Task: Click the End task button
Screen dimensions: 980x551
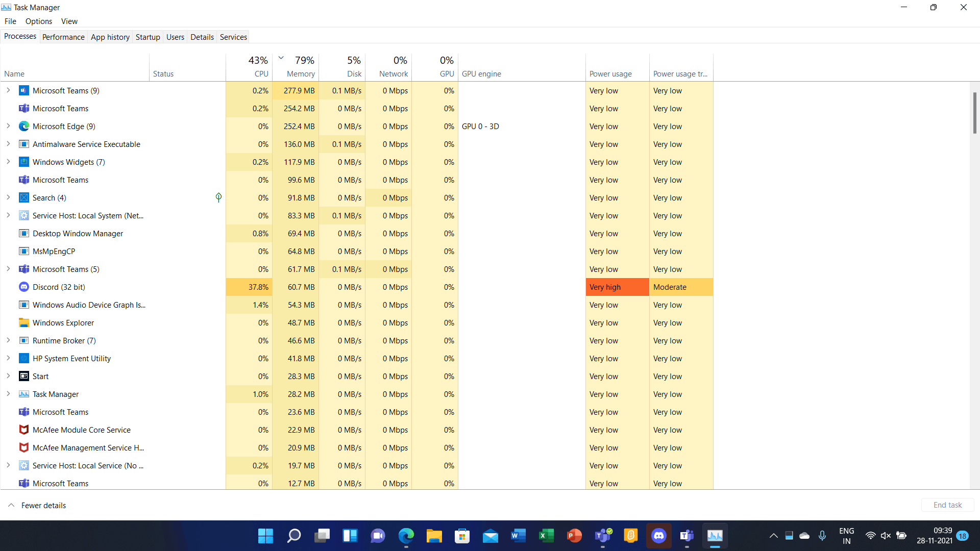Action: pyautogui.click(x=947, y=505)
